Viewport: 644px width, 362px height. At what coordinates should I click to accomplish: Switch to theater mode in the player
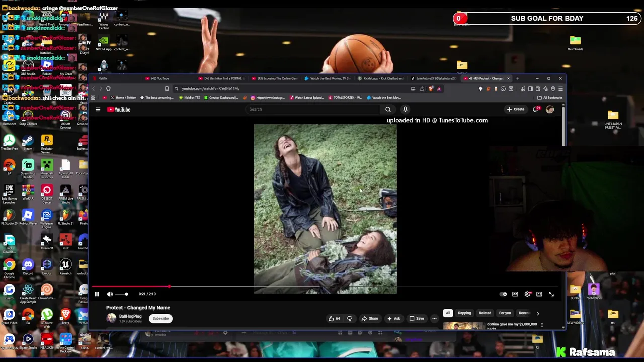539,294
